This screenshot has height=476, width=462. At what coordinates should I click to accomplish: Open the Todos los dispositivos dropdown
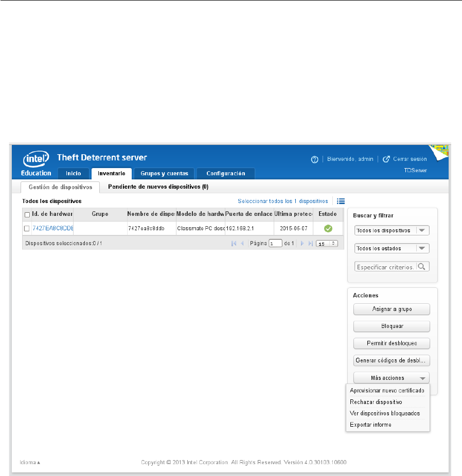pos(392,230)
